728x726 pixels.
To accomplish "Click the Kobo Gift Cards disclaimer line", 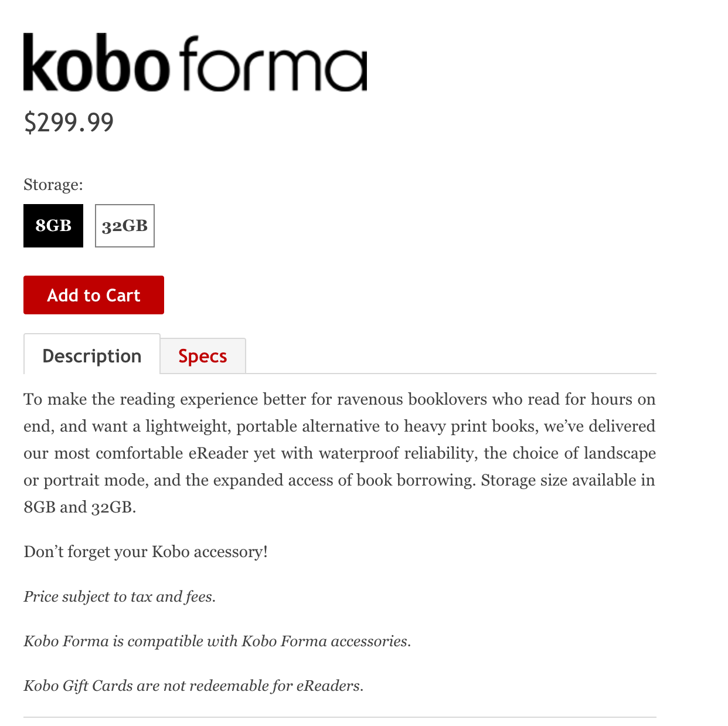I will click(193, 686).
